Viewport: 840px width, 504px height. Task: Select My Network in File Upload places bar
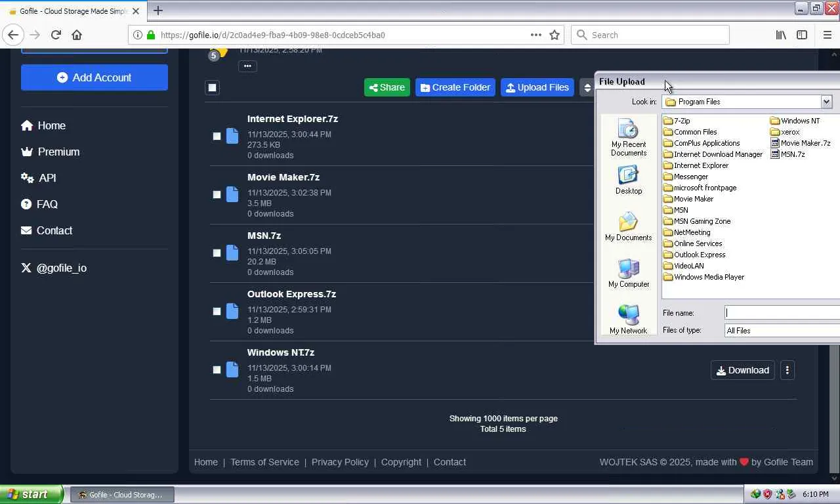[629, 320]
